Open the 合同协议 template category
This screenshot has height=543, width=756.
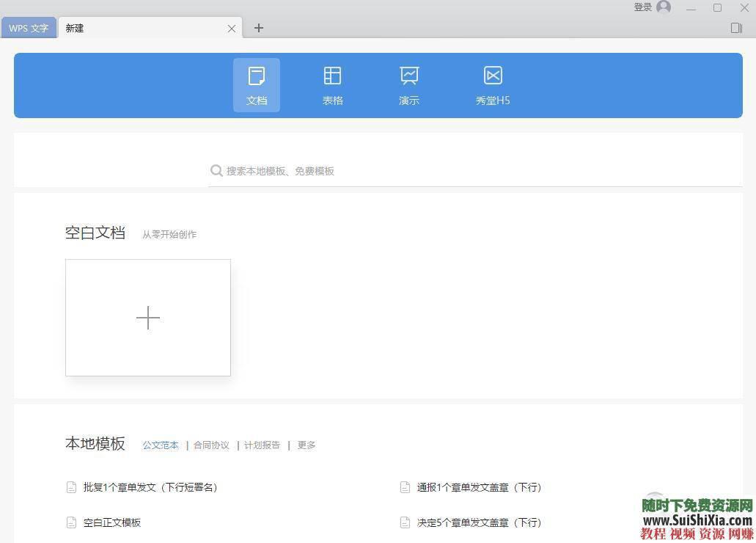coord(211,445)
